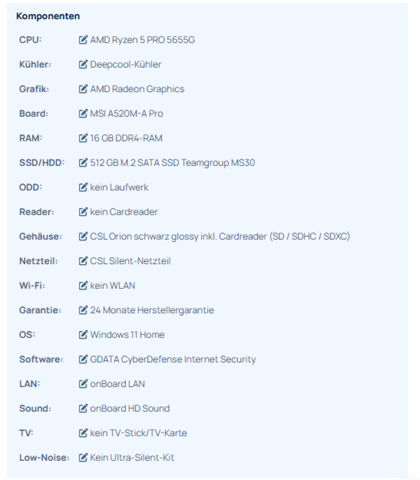420x480 pixels.
Task: Select the Windows 11 Home option text
Action: tap(127, 335)
